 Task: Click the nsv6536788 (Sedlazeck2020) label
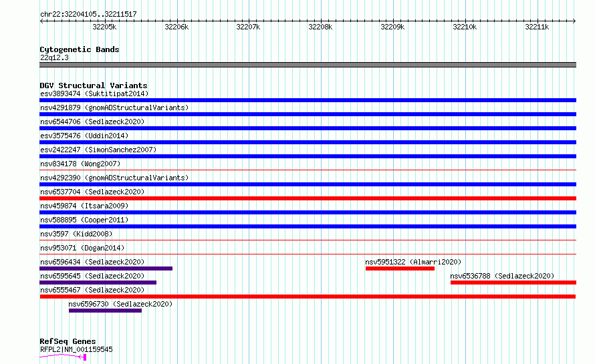(502, 276)
